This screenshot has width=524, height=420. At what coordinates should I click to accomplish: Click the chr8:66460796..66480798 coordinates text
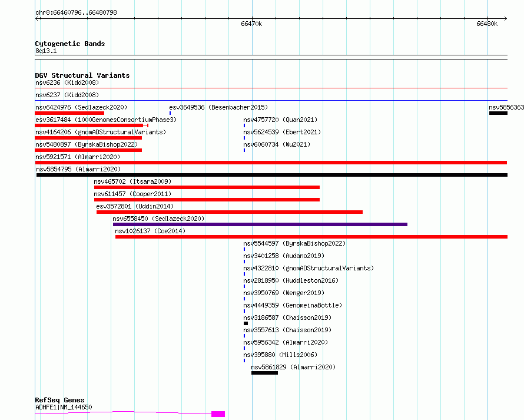[76, 12]
